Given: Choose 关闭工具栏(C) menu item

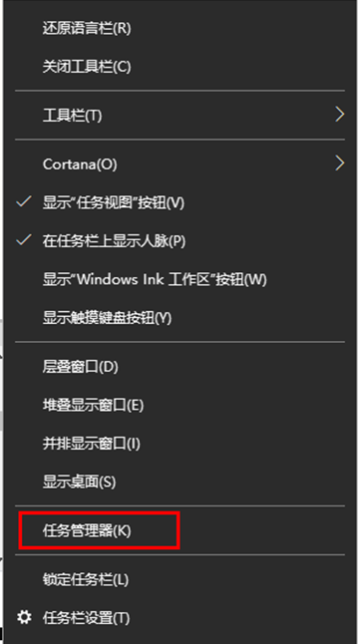Looking at the screenshot, I should [180, 67].
